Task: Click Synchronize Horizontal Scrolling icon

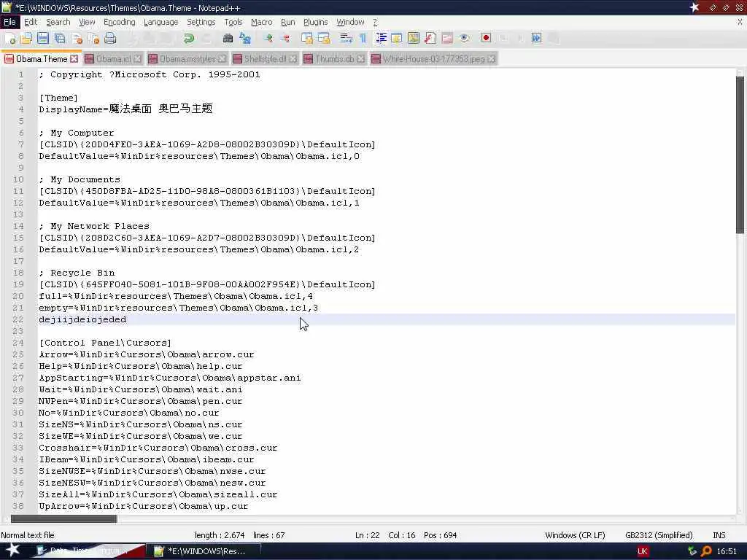Action: tap(324, 39)
